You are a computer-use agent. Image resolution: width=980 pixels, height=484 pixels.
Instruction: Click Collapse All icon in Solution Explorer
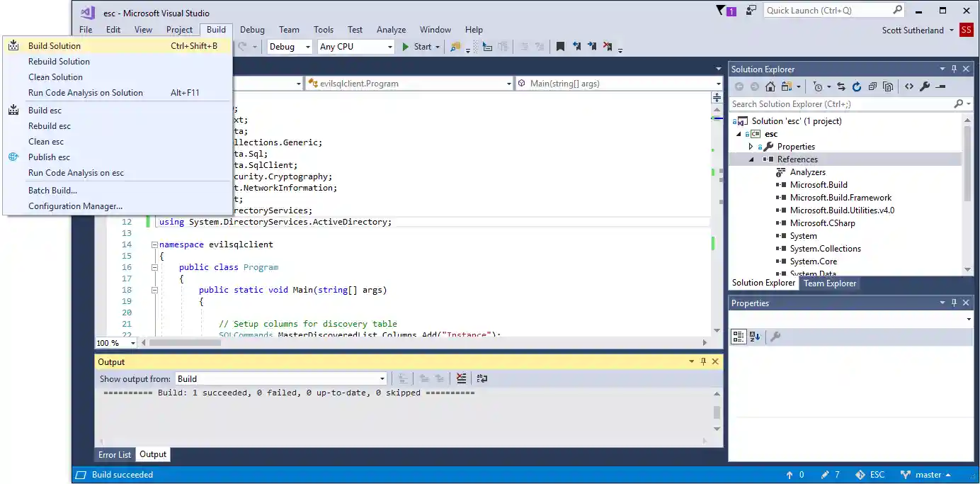tap(872, 86)
